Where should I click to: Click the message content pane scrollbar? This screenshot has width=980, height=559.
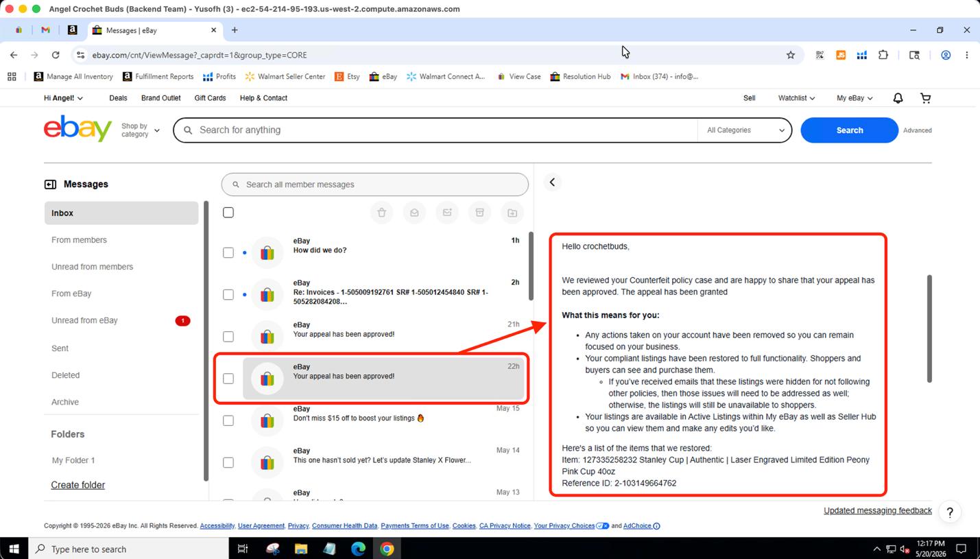click(x=929, y=329)
